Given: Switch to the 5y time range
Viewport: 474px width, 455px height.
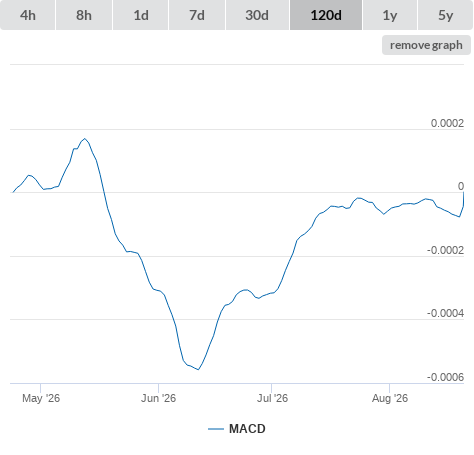Looking at the screenshot, I should click(445, 15).
